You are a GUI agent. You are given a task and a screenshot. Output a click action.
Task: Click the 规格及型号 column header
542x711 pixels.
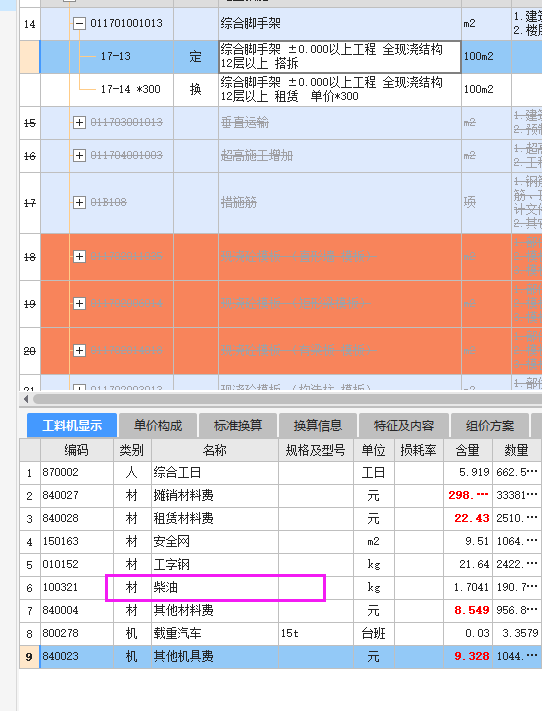click(x=316, y=450)
